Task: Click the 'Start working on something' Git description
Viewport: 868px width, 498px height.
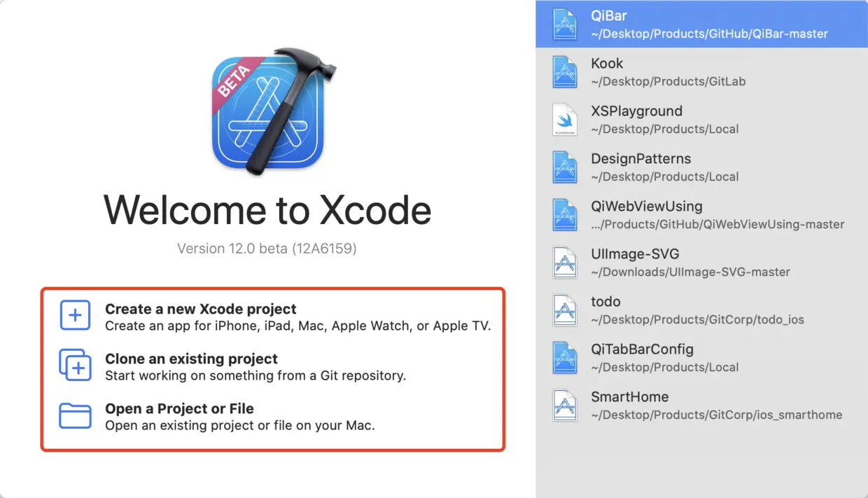Action: coord(255,375)
